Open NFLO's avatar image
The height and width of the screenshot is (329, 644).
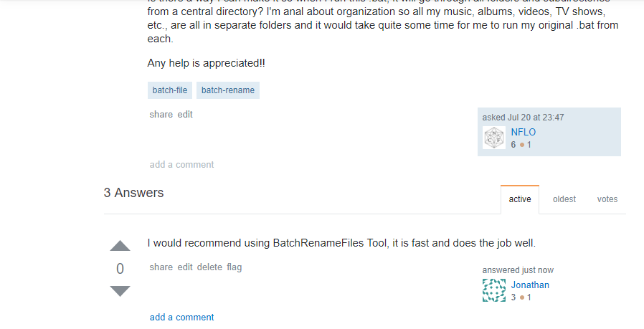click(x=494, y=138)
